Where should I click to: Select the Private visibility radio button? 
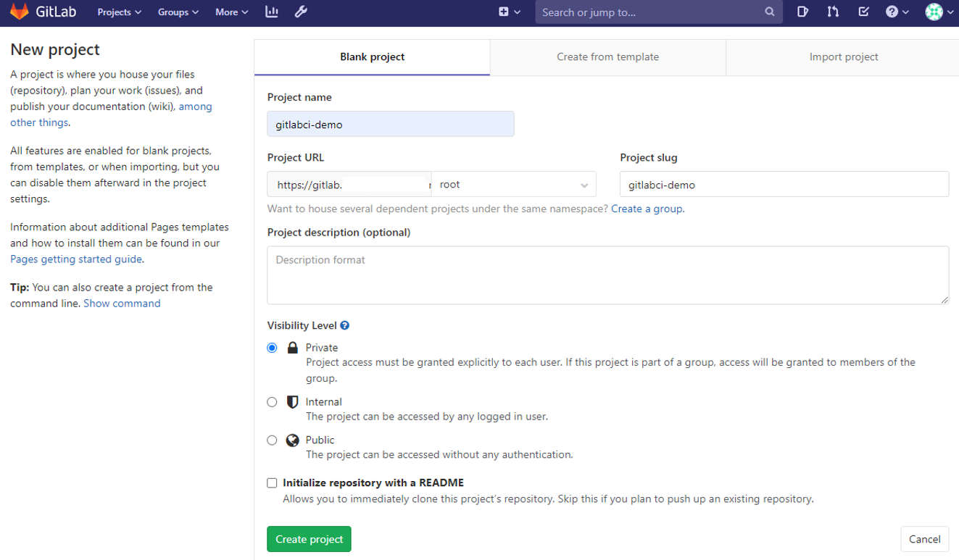tap(272, 348)
